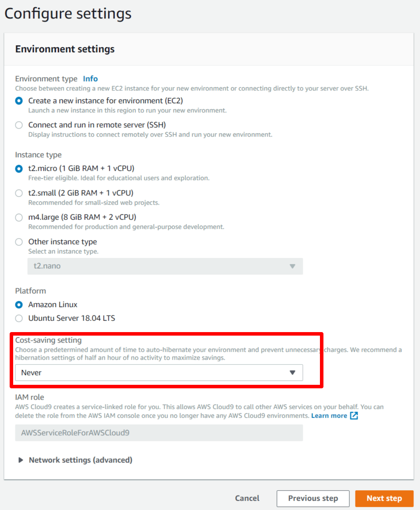This screenshot has height=510, width=420.
Task: Open the t2.nano instance type dropdown
Action: pyautogui.click(x=165, y=266)
